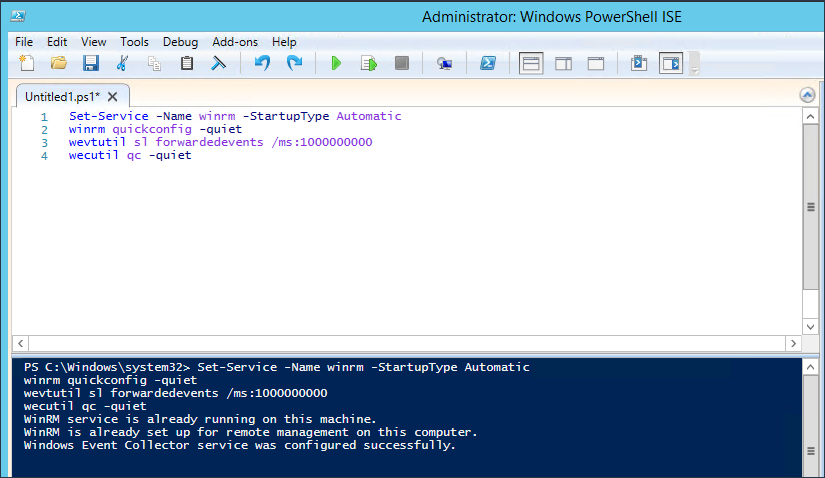Paste from clipboard icon
The image size is (825, 478).
[x=186, y=63]
